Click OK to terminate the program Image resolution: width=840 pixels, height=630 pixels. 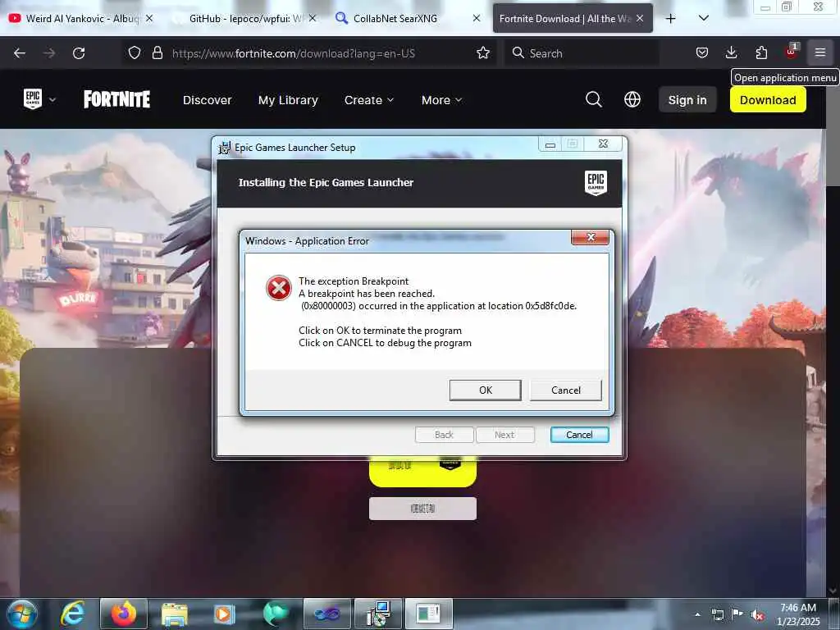click(x=485, y=390)
